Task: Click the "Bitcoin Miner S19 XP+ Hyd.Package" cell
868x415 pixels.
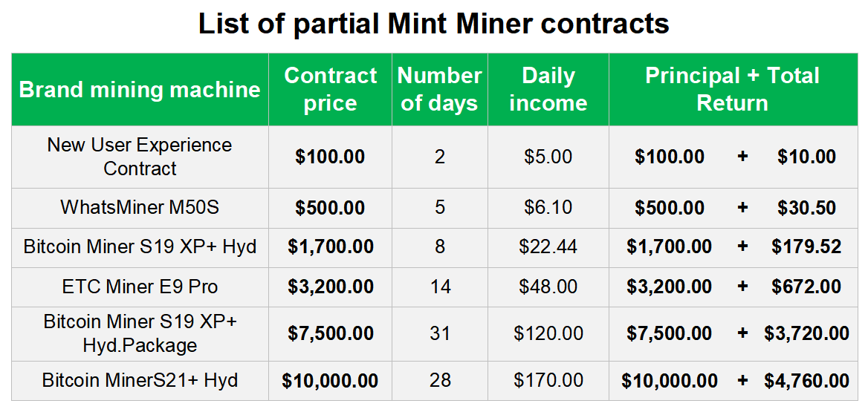Action: (140, 333)
